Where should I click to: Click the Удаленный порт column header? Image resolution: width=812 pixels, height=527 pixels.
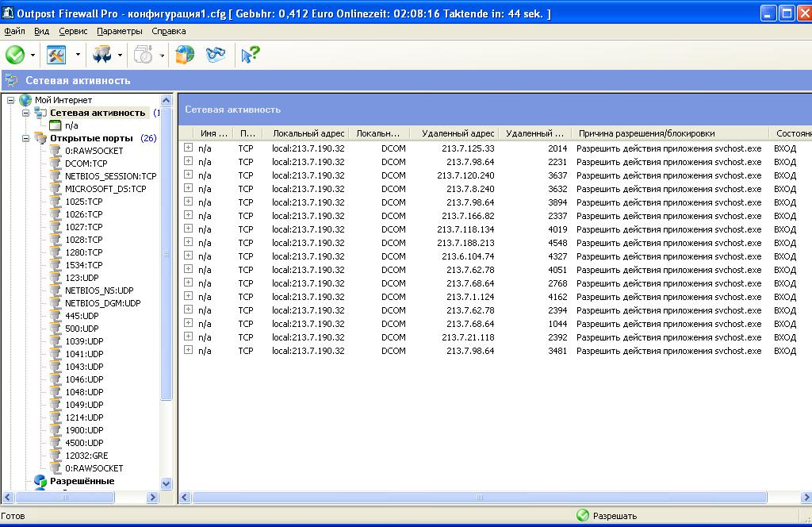(535, 133)
